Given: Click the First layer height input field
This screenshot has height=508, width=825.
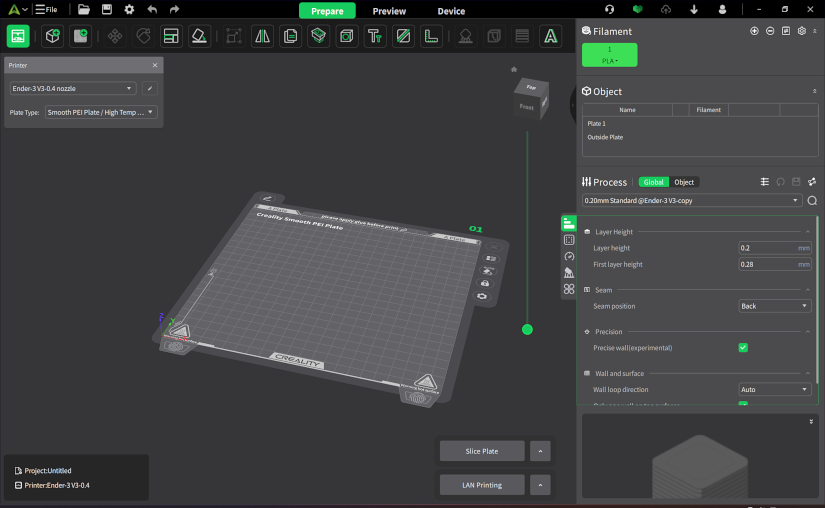Looking at the screenshot, I should coord(774,264).
